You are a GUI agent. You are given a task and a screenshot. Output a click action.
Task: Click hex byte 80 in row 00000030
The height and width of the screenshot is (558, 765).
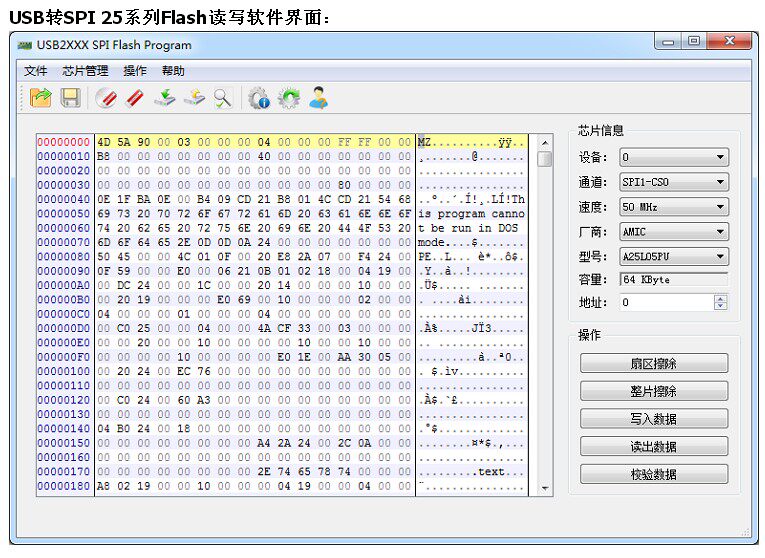(x=344, y=185)
